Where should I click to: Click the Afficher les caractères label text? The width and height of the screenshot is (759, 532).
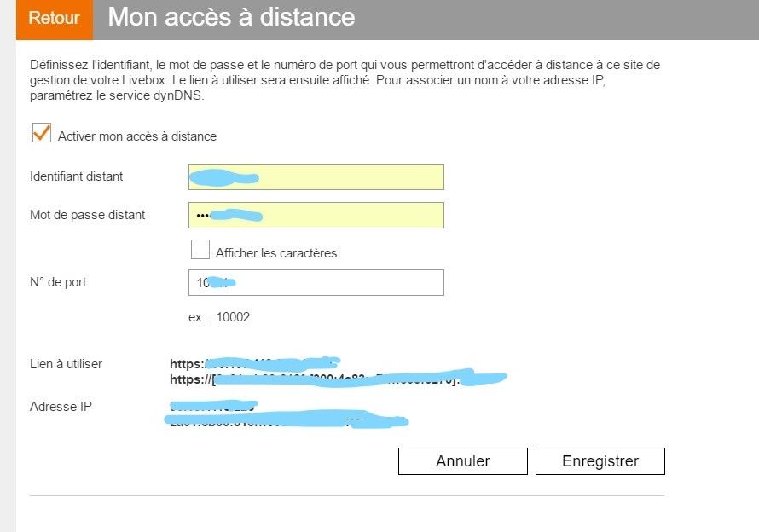click(276, 253)
